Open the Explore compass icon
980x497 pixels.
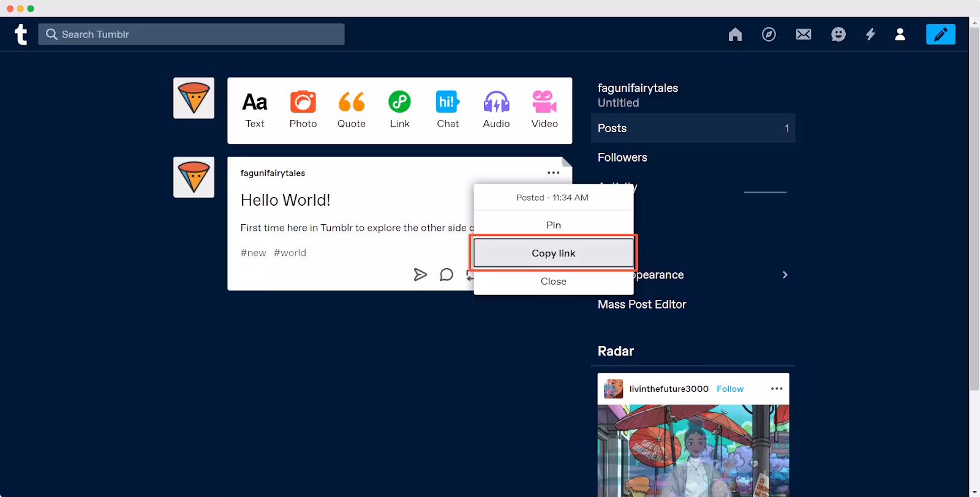tap(769, 34)
